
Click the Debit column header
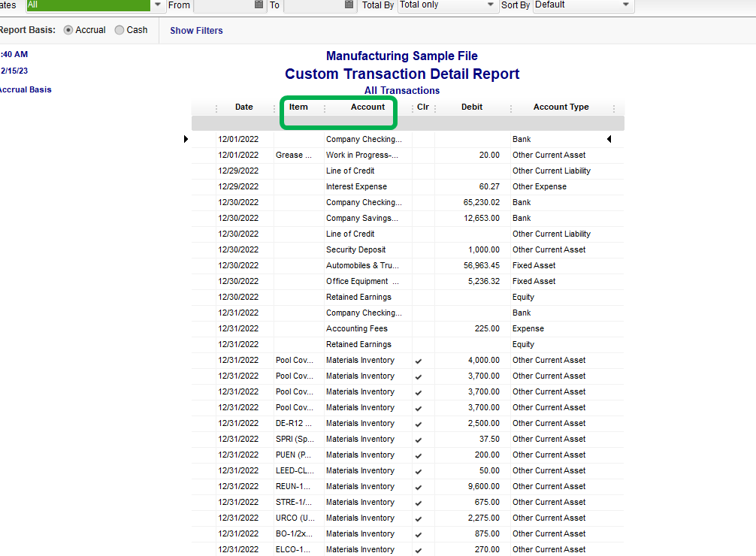tap(472, 107)
